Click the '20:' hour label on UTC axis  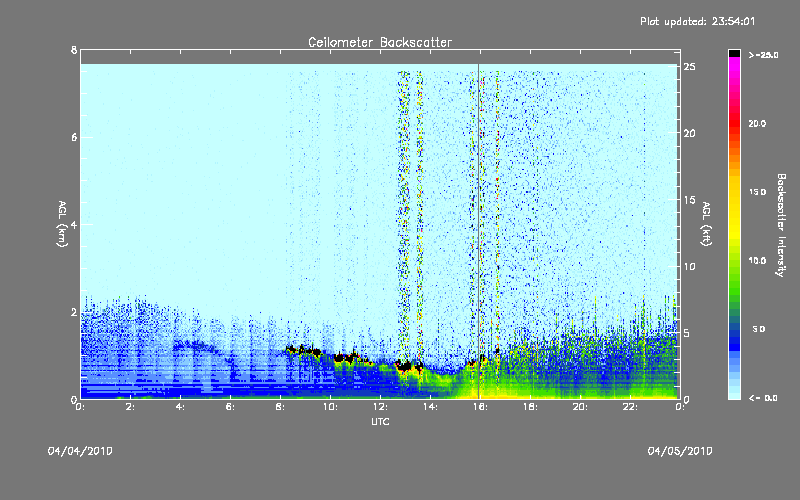[580, 407]
